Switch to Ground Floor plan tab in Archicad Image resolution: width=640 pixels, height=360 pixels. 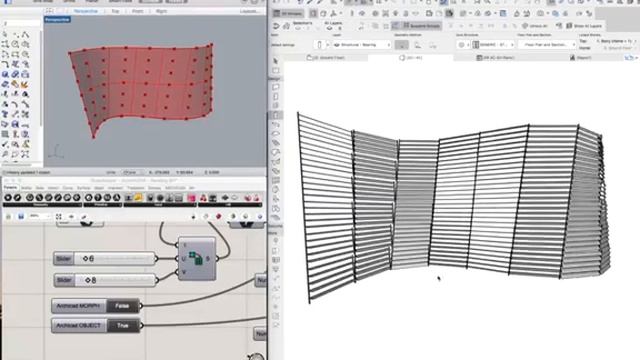tap(326, 58)
